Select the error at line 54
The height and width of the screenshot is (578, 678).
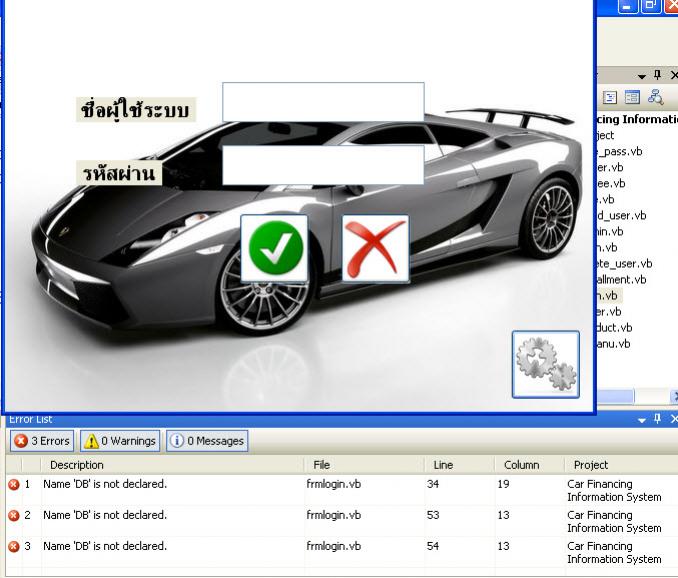[x=105, y=546]
